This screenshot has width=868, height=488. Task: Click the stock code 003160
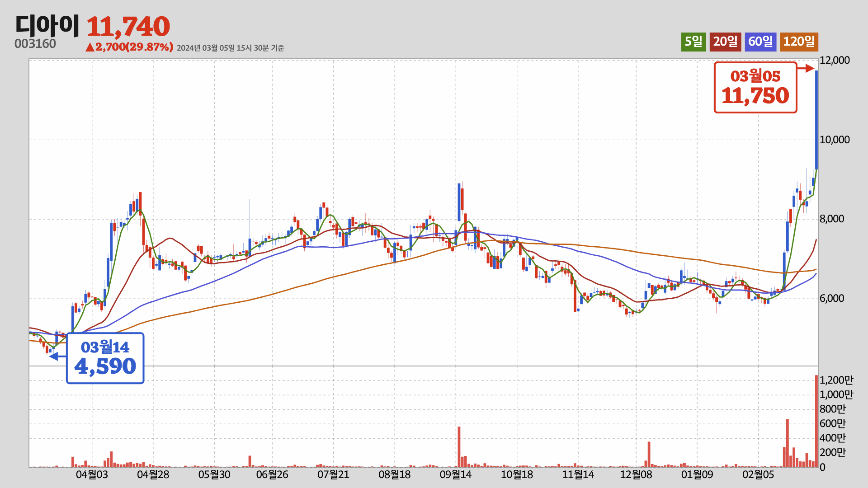(x=35, y=44)
